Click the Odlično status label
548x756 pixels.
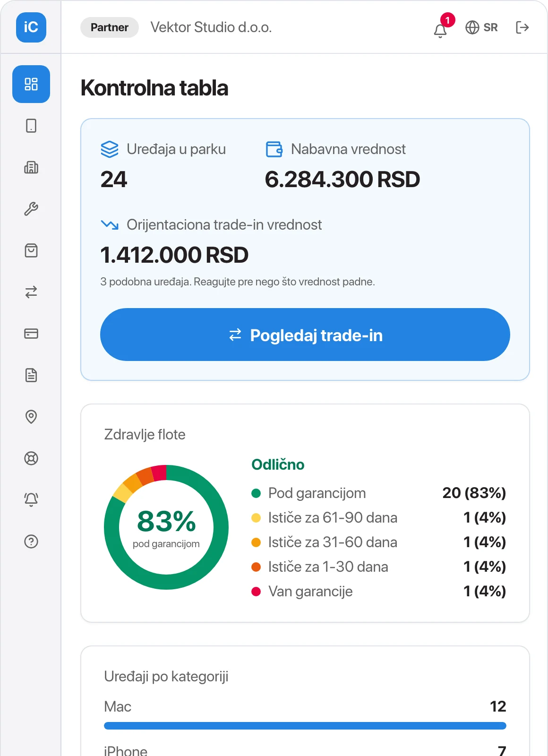(x=278, y=464)
